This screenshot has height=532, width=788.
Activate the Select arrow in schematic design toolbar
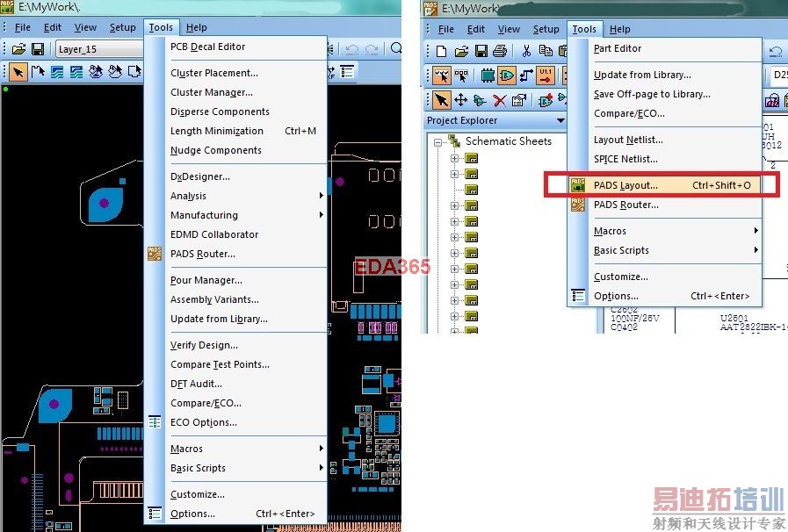click(x=442, y=100)
